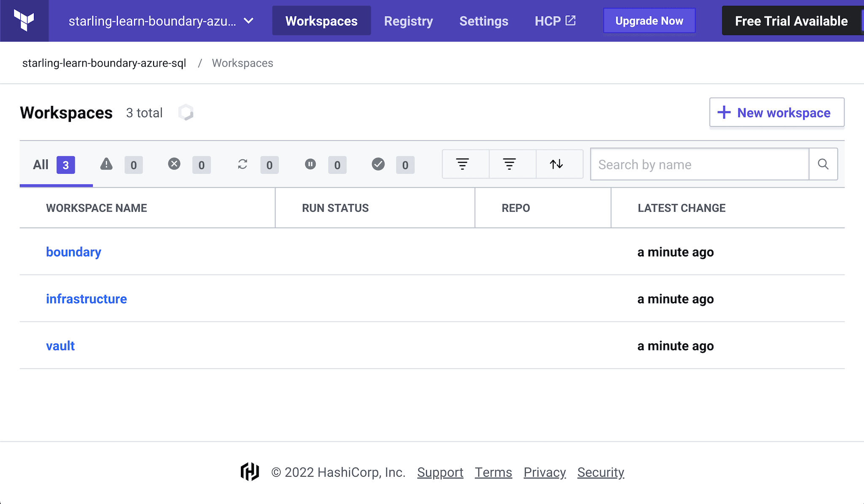Viewport: 864px width, 504px height.
Task: Filter by errored X circle icon
Action: (174, 164)
